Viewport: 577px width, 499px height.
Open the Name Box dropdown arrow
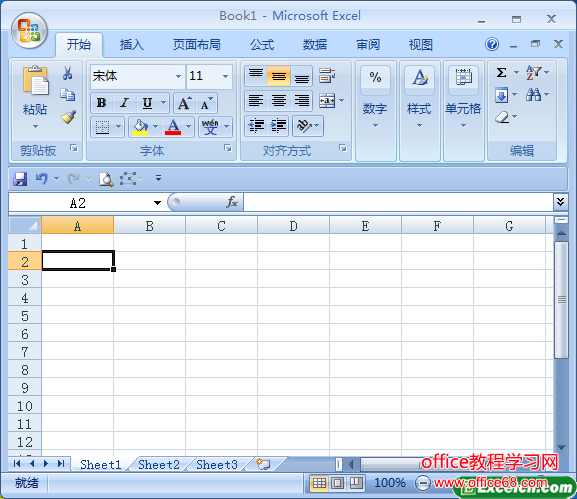click(x=157, y=202)
